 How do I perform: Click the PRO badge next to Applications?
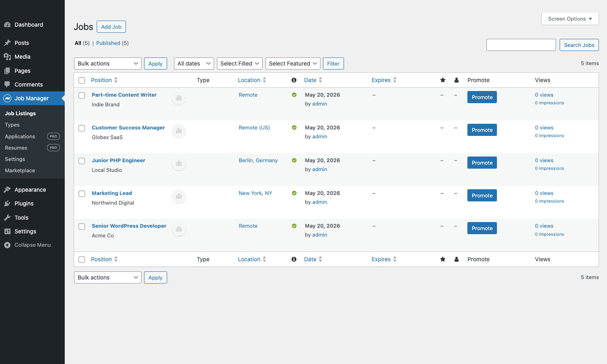pyautogui.click(x=53, y=136)
